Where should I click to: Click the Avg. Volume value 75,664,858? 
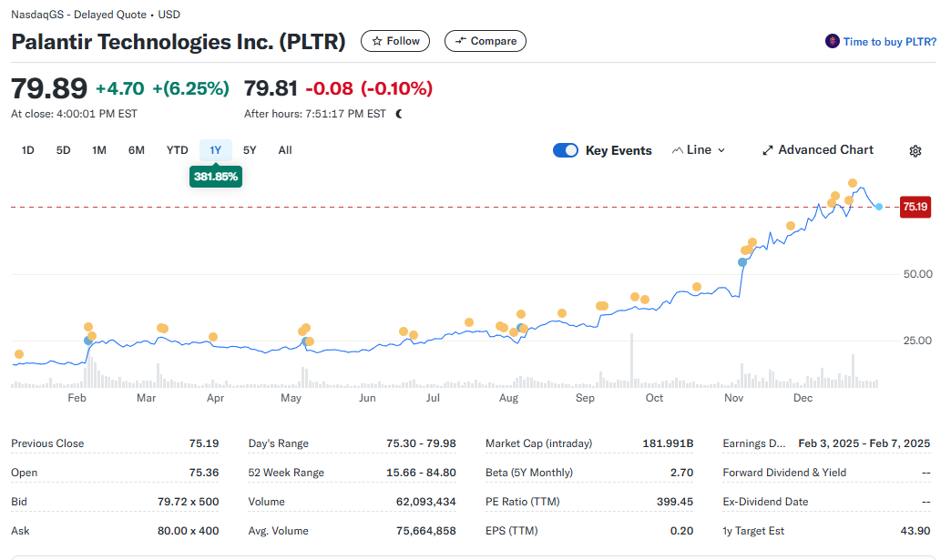[425, 531]
